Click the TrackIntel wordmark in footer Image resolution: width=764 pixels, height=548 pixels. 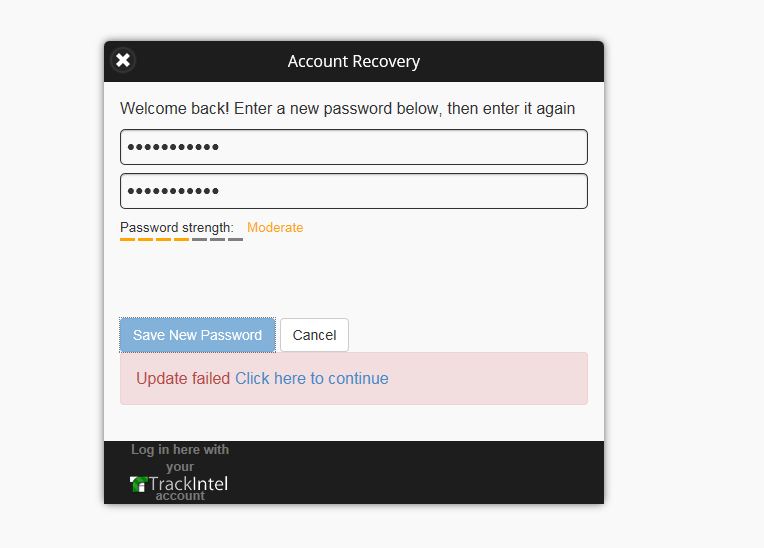coord(188,484)
